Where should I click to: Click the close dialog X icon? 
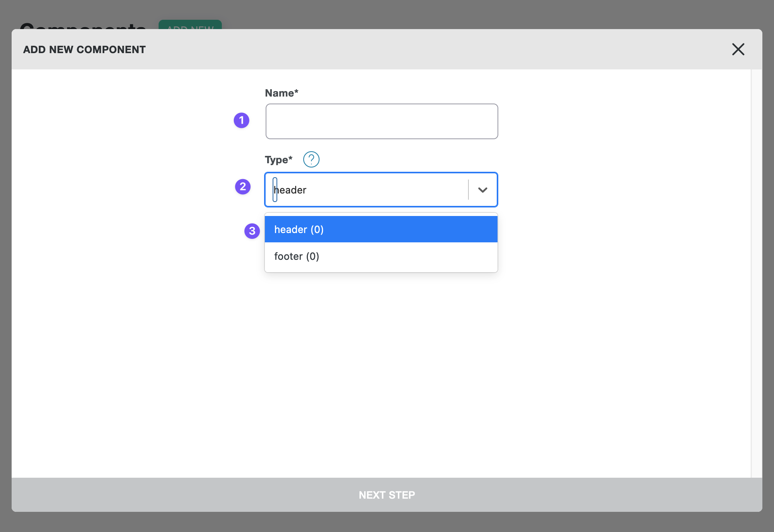click(x=739, y=49)
